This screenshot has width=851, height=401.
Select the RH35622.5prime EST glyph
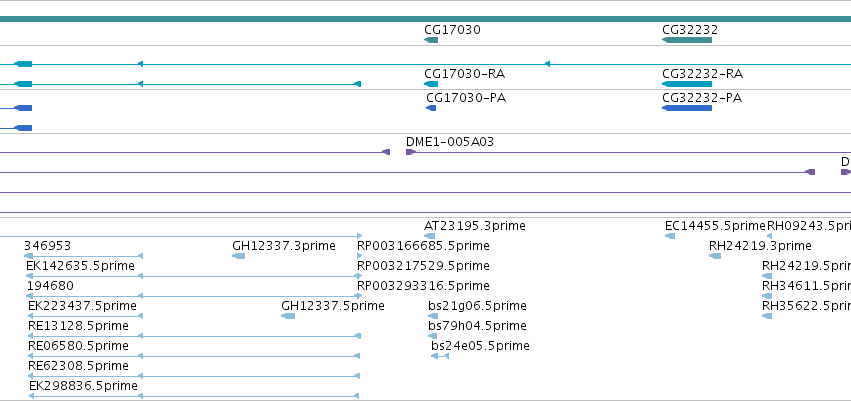767,316
